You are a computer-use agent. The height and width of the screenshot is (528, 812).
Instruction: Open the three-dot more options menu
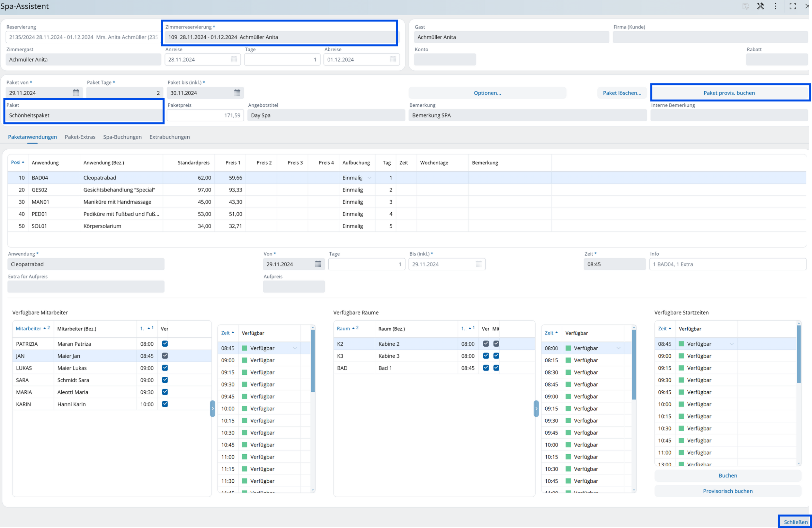point(775,6)
